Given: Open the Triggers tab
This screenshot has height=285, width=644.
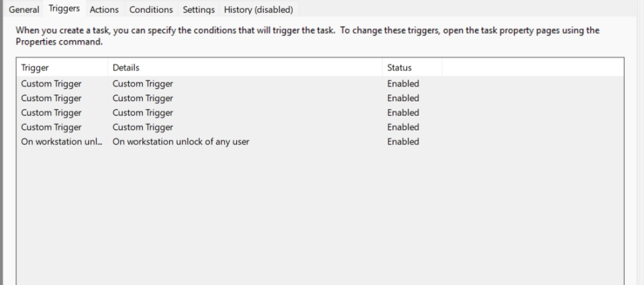Looking at the screenshot, I should point(65,9).
